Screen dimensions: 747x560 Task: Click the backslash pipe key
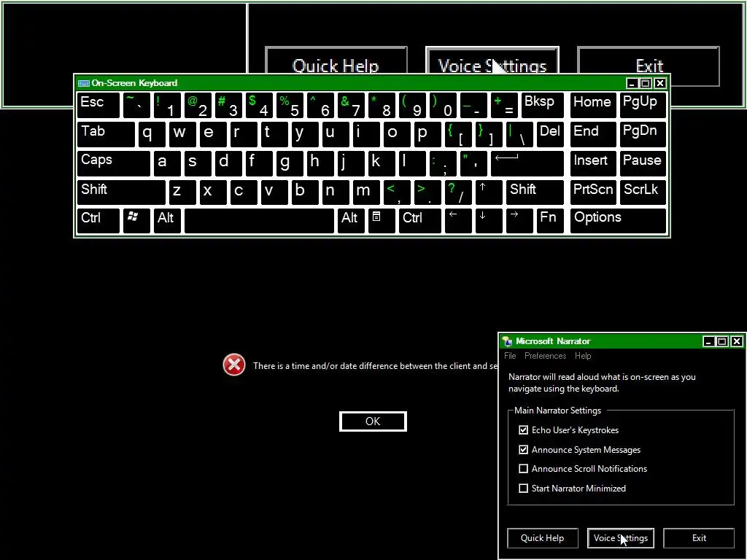click(x=519, y=135)
